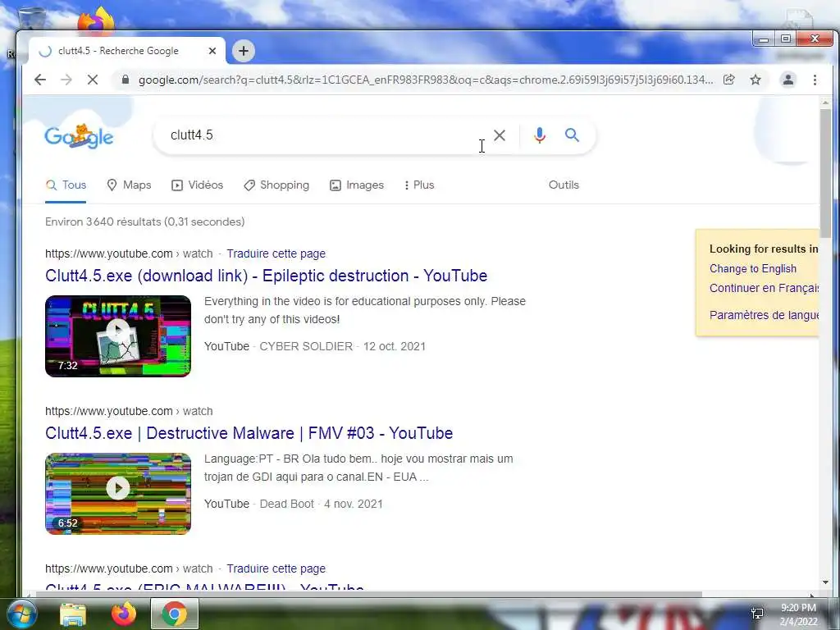The width and height of the screenshot is (840, 630).
Task: Click second result youtube.com watch URL
Action: pos(129,411)
